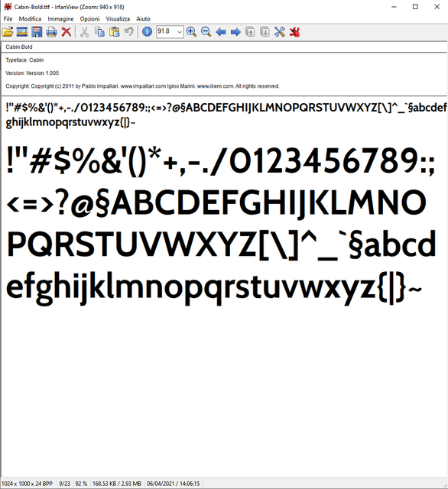The height and width of the screenshot is (489, 448).
Task: Click the 06/04/2021 / 14:06:15 date status
Action: click(173, 484)
